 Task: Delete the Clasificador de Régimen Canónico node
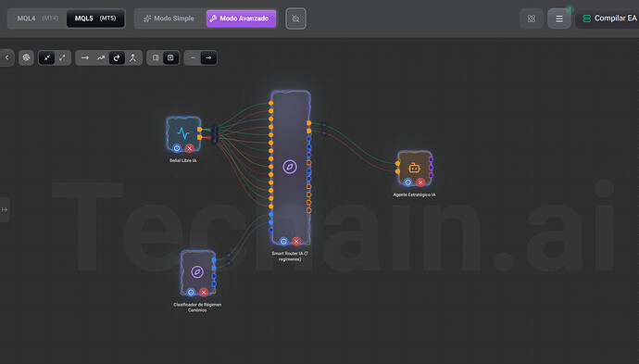point(204,293)
